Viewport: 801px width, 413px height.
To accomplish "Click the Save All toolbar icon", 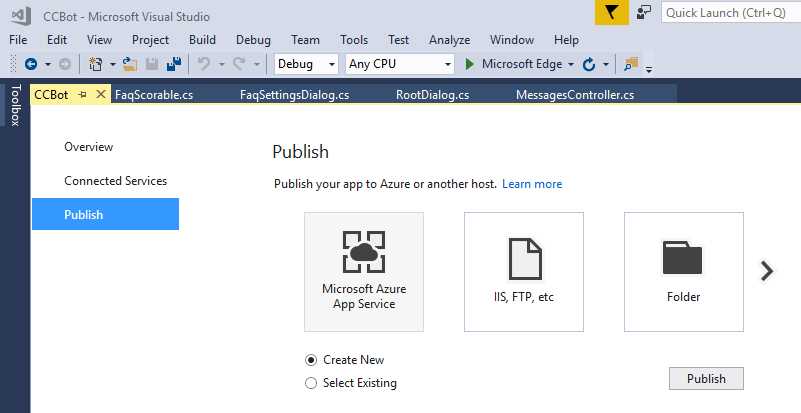I will point(174,64).
